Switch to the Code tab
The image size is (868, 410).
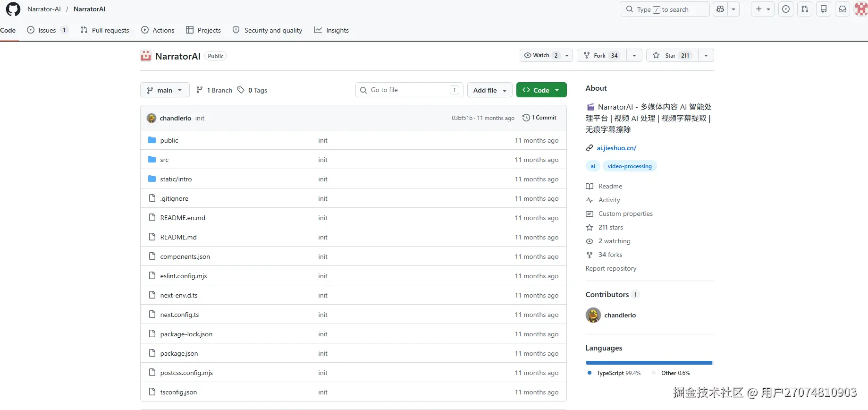point(8,30)
